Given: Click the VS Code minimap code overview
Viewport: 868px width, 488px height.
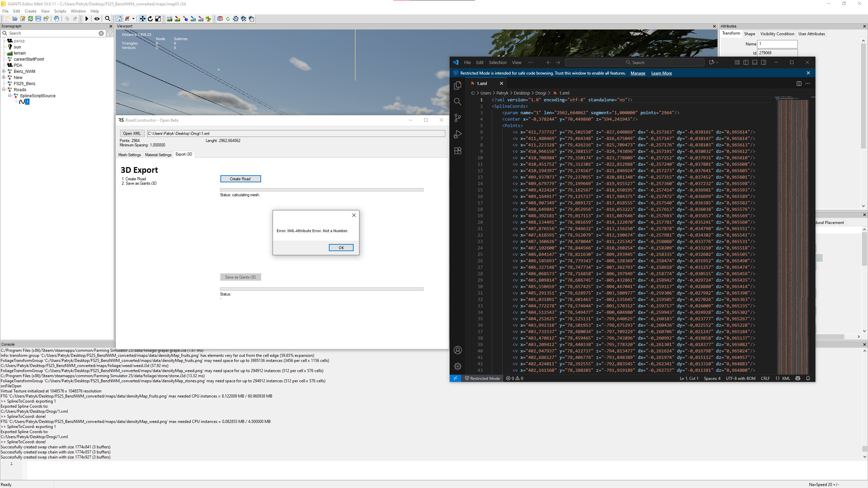Looking at the screenshot, I should pyautogui.click(x=793, y=237).
